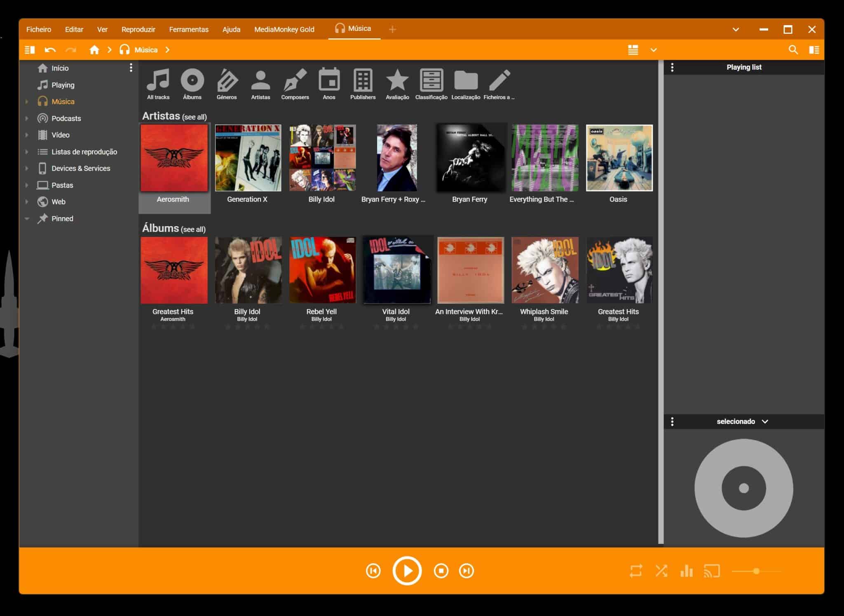This screenshot has height=616, width=844.
Task: Open the Rebel Yell album thumbnail
Action: coord(323,270)
